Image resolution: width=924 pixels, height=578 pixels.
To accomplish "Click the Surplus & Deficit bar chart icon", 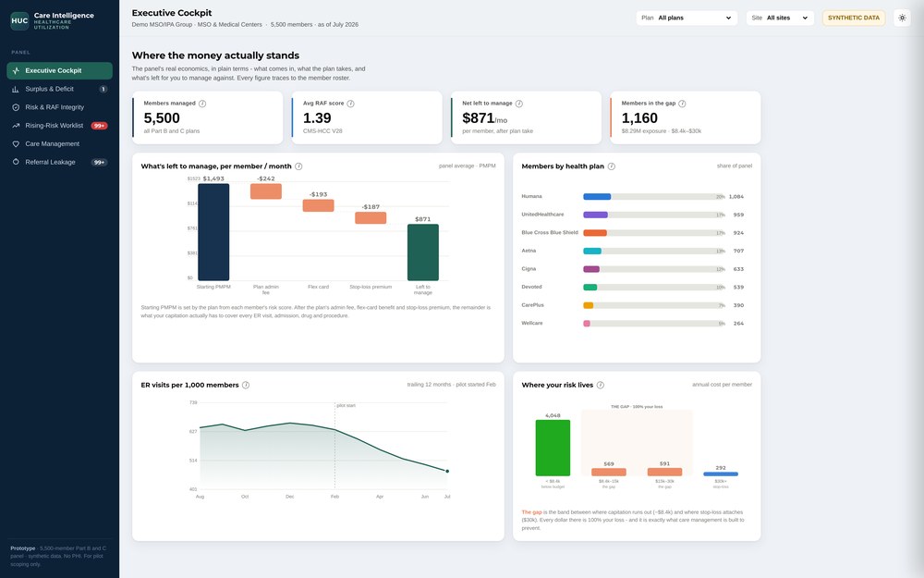I will [16, 89].
